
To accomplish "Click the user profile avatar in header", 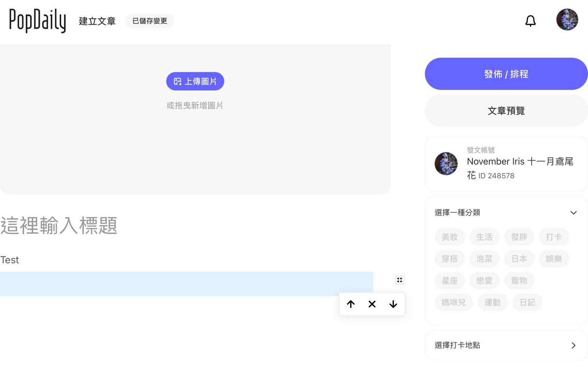I will click(567, 20).
